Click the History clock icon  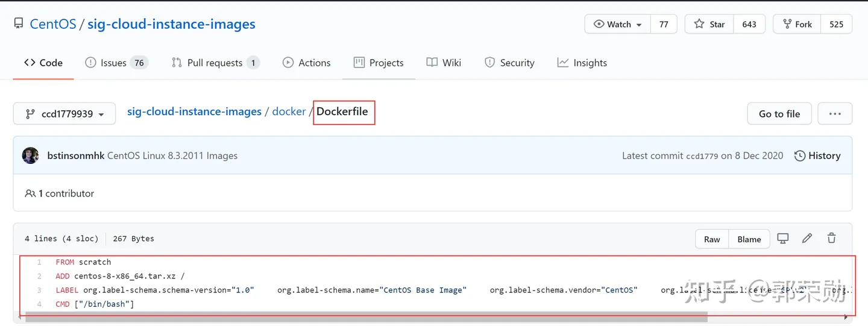point(800,155)
